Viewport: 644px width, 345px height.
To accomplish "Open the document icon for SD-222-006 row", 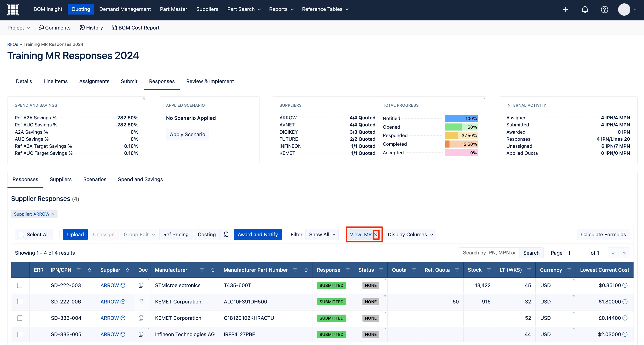I will [x=141, y=302].
